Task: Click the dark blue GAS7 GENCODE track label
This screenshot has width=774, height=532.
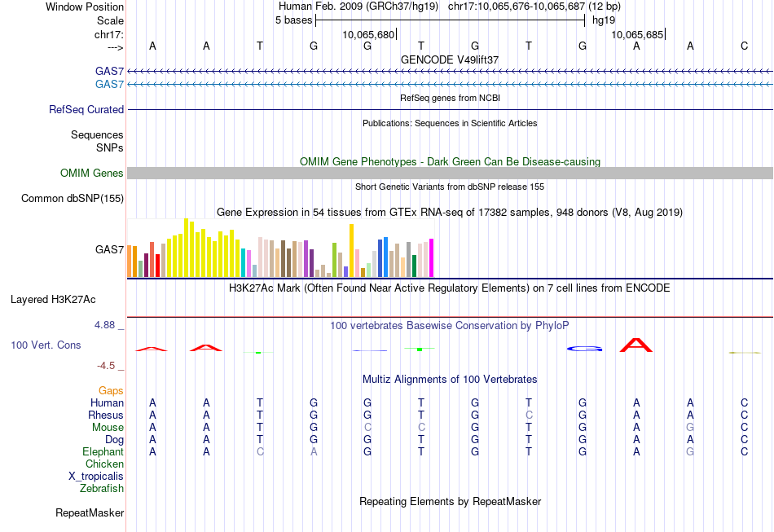Action: pos(109,71)
